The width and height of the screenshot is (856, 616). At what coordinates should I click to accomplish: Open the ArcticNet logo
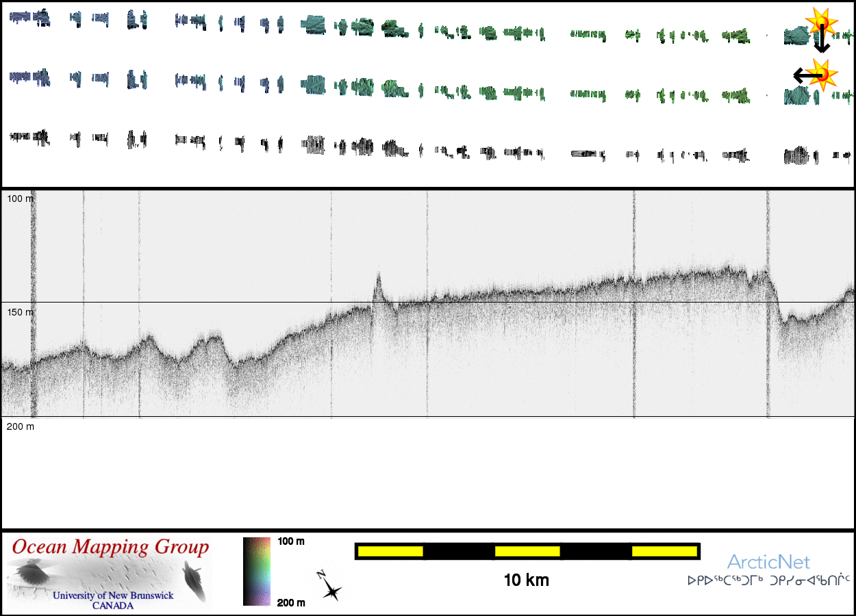click(768, 563)
